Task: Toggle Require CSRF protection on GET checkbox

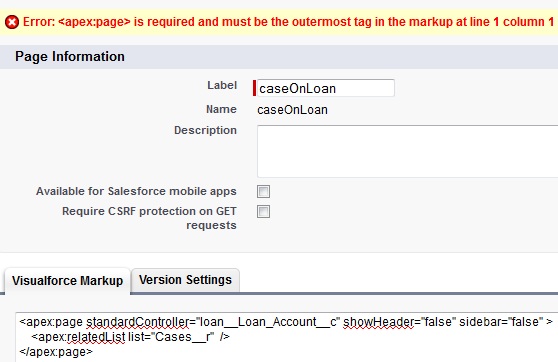Action: [x=263, y=211]
